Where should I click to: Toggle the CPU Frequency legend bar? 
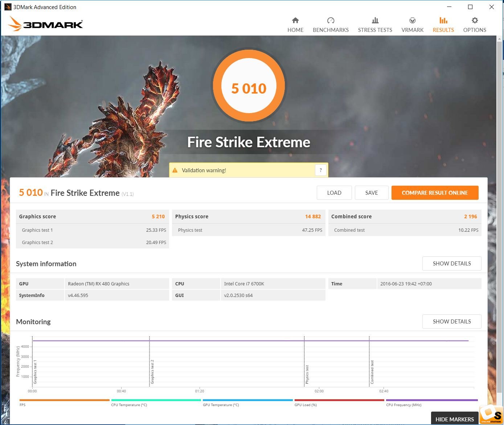click(x=432, y=400)
